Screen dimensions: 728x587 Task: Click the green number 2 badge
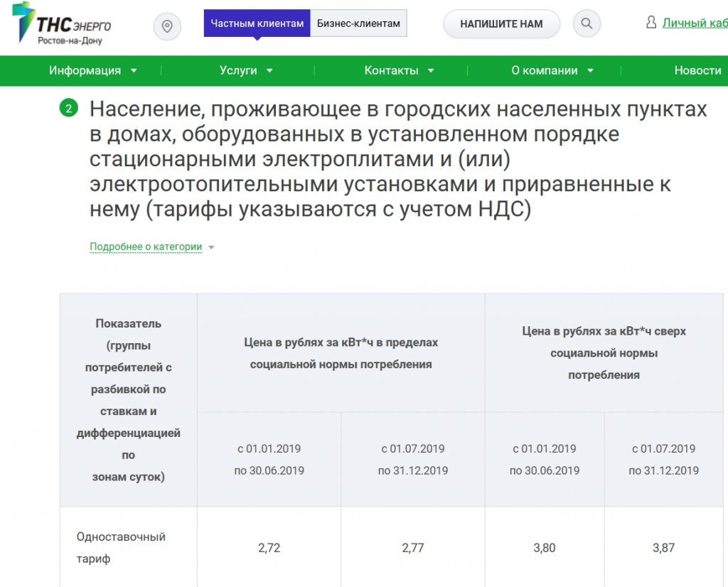[x=69, y=109]
